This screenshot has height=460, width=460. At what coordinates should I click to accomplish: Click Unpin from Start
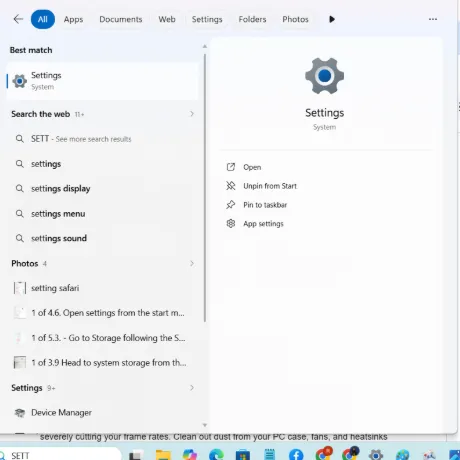point(270,186)
